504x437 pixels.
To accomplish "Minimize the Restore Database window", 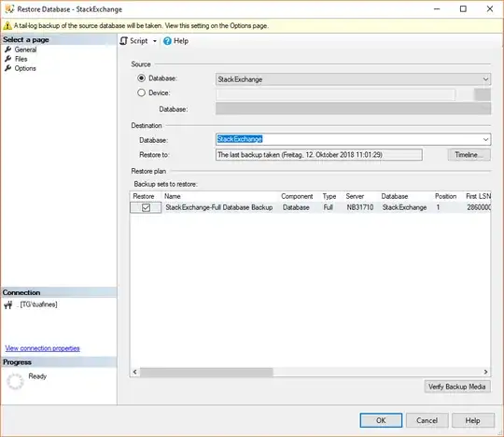I will tap(437, 8).
